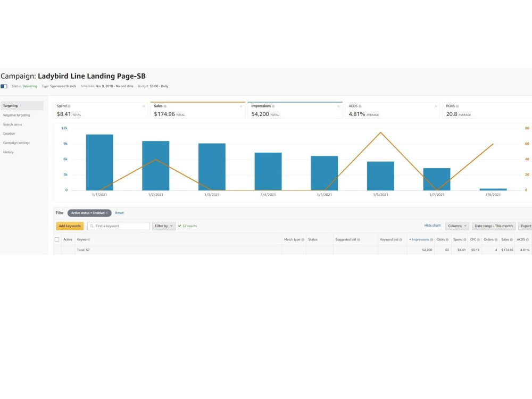532x399 pixels.
Task: Click the Active column header
Action: click(x=68, y=239)
